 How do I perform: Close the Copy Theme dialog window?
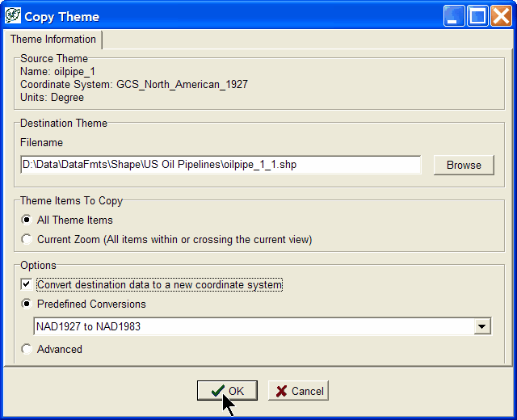500,16
